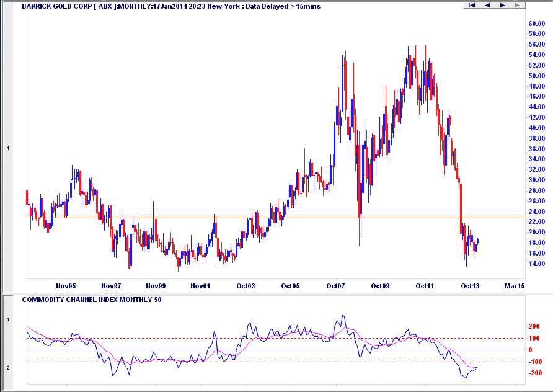Viewport: 553px width, 392px height.
Task: Click the 0 CCI scale value
Action: point(530,350)
